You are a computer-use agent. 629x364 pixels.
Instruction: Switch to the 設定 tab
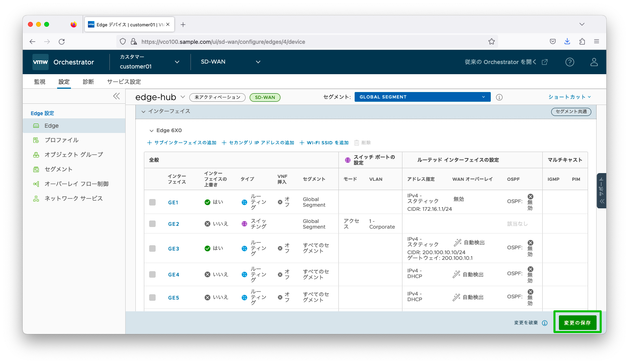click(64, 82)
